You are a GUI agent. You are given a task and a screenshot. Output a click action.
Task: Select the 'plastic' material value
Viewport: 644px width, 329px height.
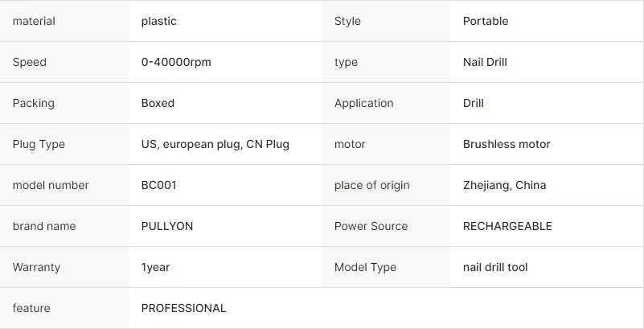158,21
